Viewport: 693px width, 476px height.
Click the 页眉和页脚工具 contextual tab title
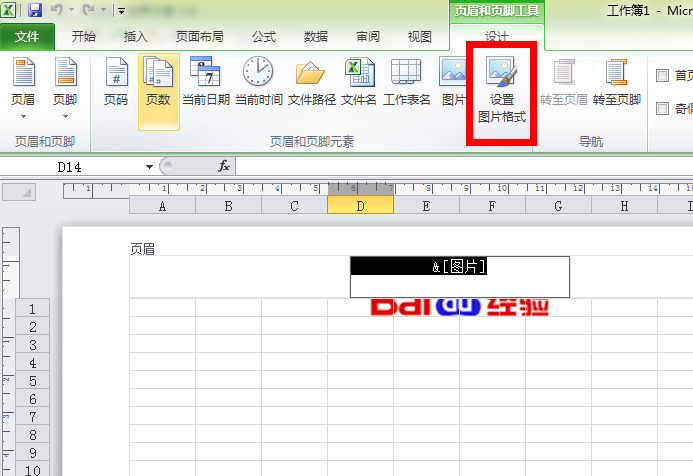(x=497, y=10)
